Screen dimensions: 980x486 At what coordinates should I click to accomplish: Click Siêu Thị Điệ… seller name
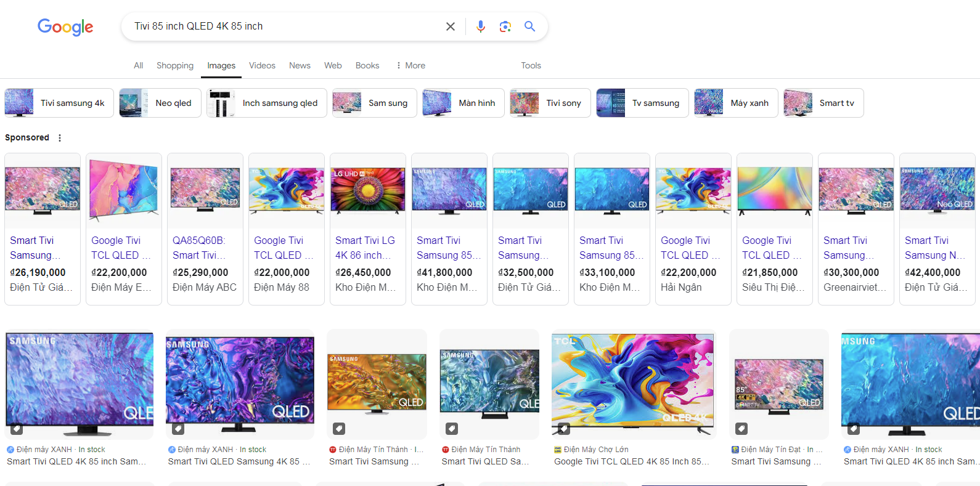pos(774,287)
